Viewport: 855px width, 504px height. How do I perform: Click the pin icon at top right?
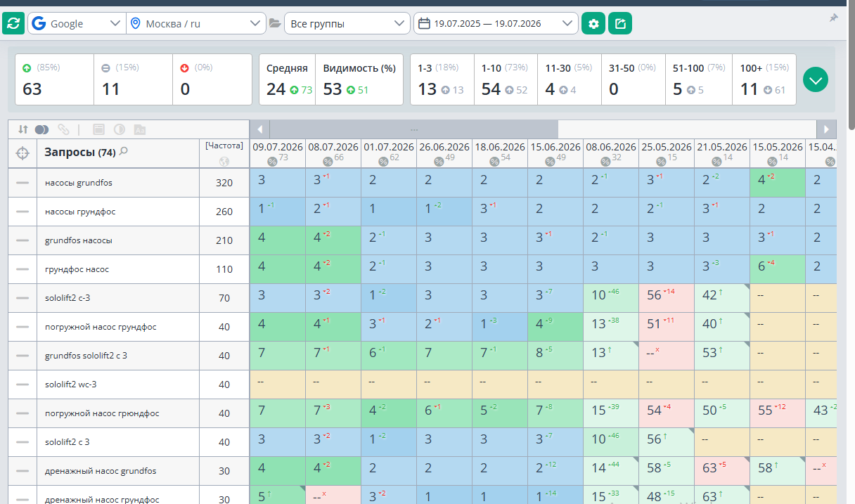coord(834,18)
